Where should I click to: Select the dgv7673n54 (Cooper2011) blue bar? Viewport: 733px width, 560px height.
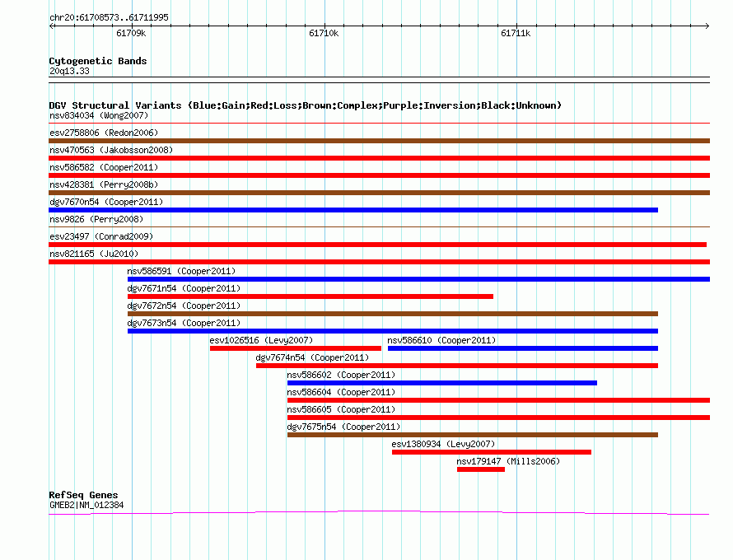tap(393, 331)
